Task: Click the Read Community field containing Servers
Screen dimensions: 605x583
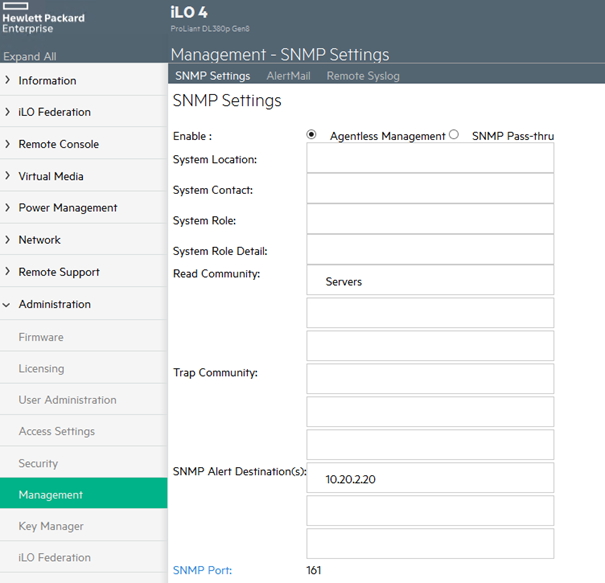Action: tap(430, 280)
